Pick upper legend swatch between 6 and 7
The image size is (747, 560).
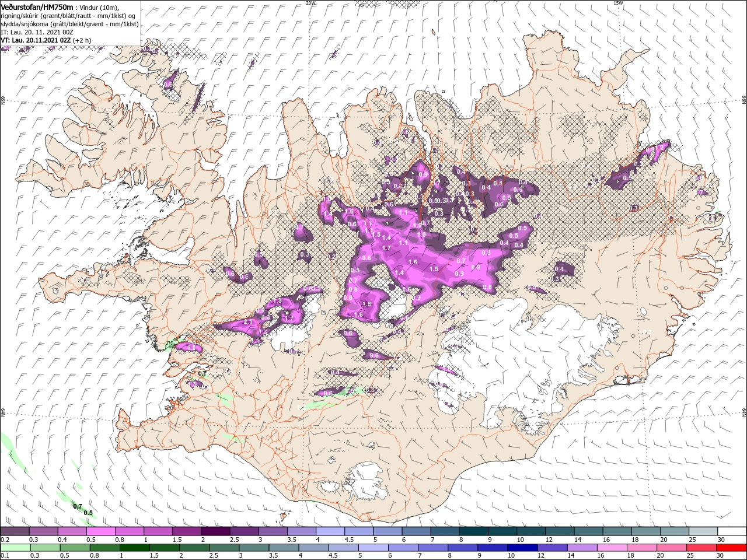(416, 531)
